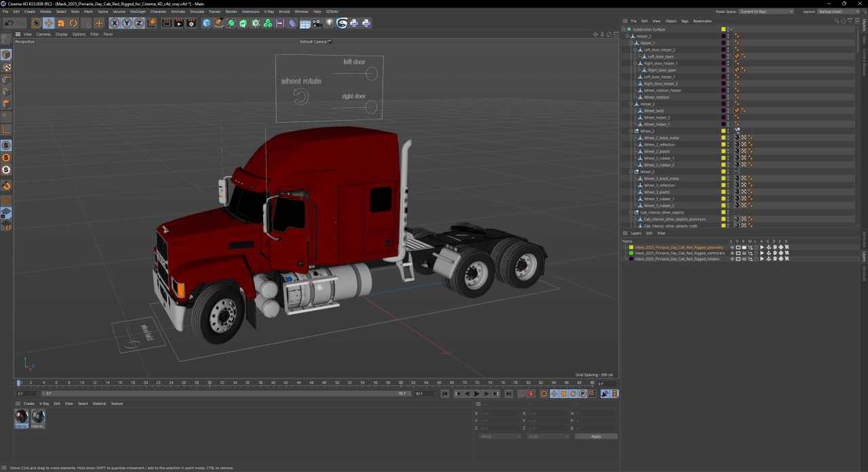Open the Scale size mode dropdown
This screenshot has width=868, height=472.
coord(548,436)
